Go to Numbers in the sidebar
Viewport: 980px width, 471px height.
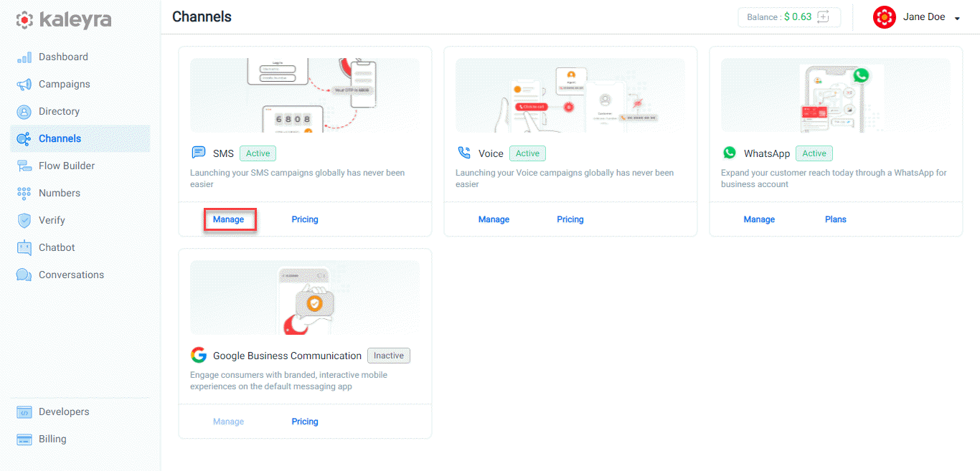coord(60,193)
